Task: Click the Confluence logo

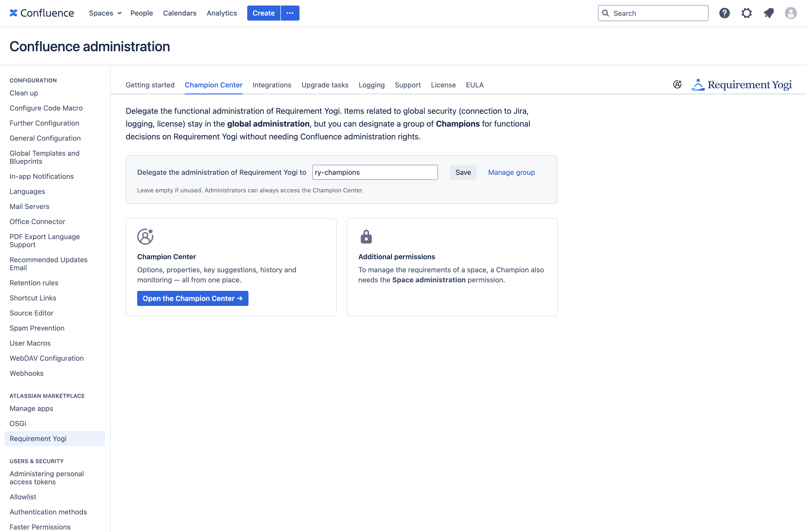Action: 42,13
